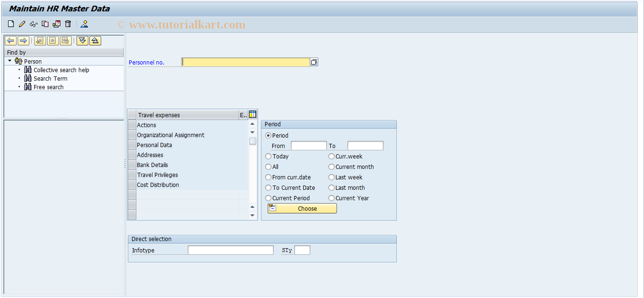Click the Display glasses icon
The width and height of the screenshot is (644, 298).
tap(33, 24)
